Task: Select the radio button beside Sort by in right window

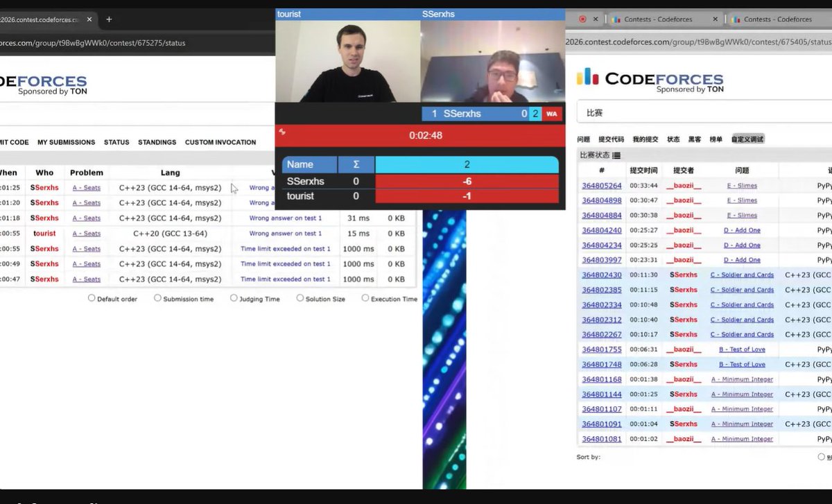Action: 822,457
